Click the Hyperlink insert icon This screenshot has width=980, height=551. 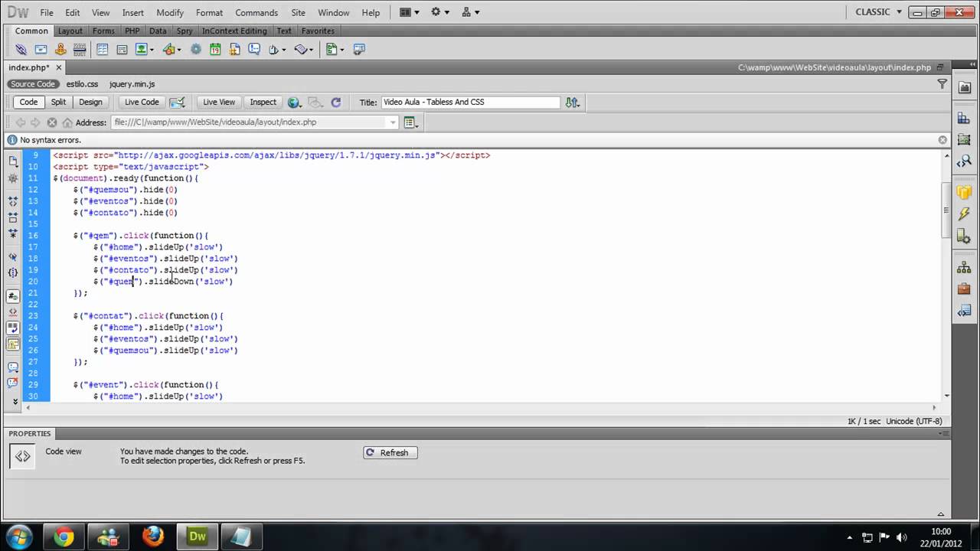tap(21, 49)
